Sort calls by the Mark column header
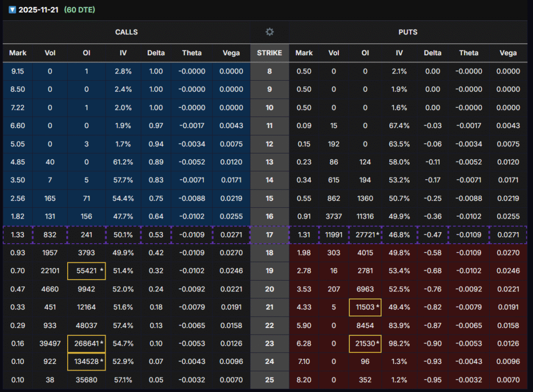The width and height of the screenshot is (533, 392). 18,53
